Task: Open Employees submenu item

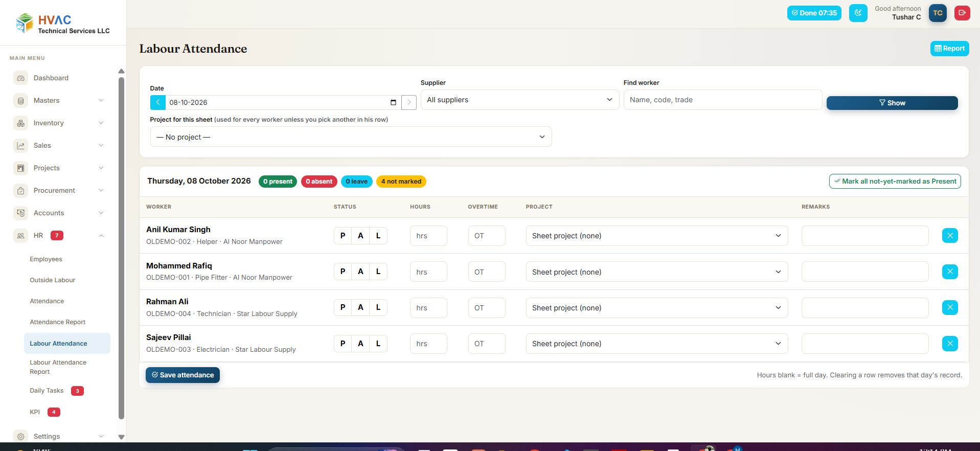Action: (x=46, y=259)
